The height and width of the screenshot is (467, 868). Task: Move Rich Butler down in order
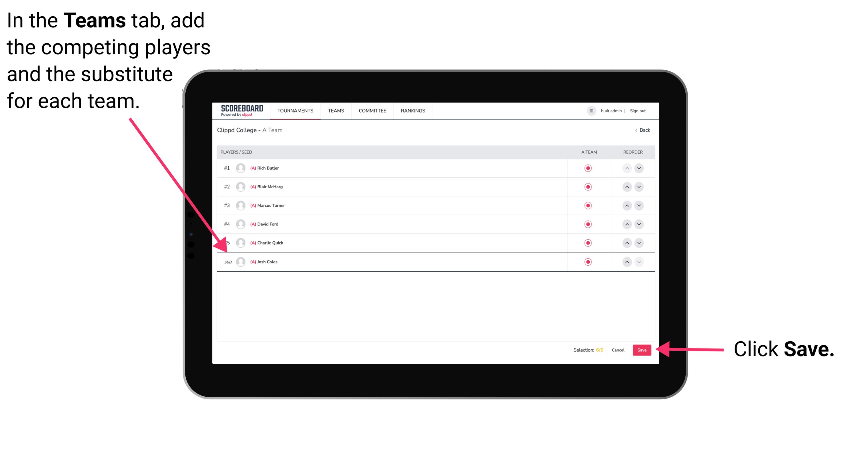[639, 168]
